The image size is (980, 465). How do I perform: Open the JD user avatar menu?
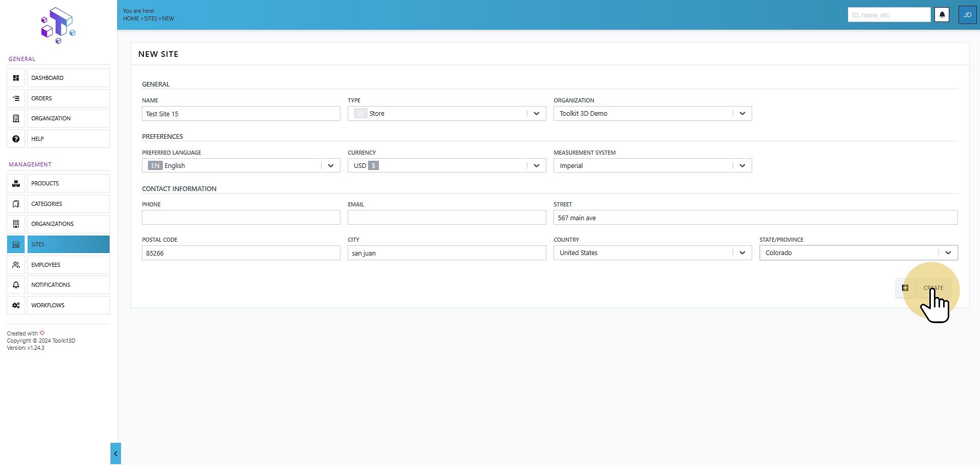967,15
